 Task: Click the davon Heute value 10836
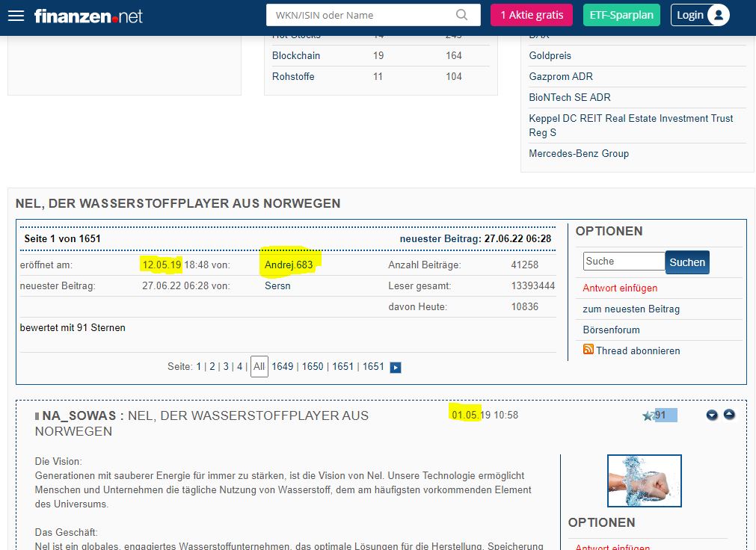(x=525, y=306)
